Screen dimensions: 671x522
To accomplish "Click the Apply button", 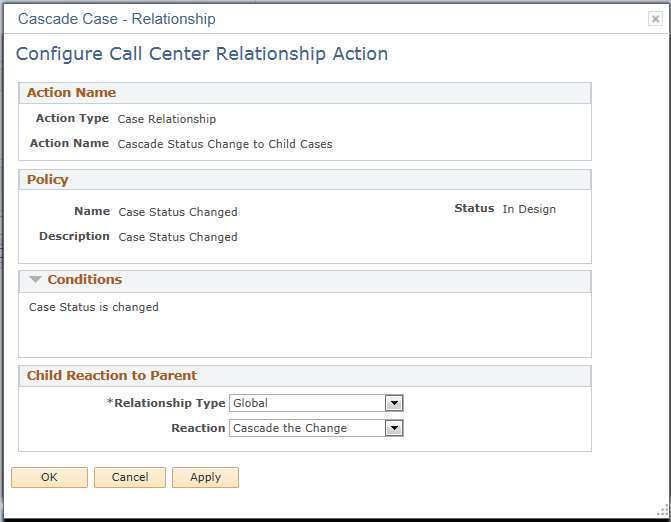I will coord(205,477).
